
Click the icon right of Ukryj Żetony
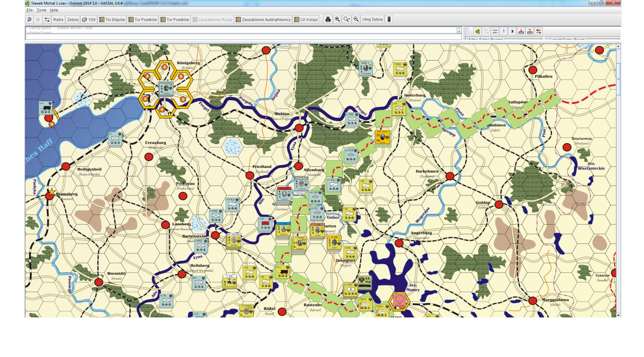click(389, 20)
